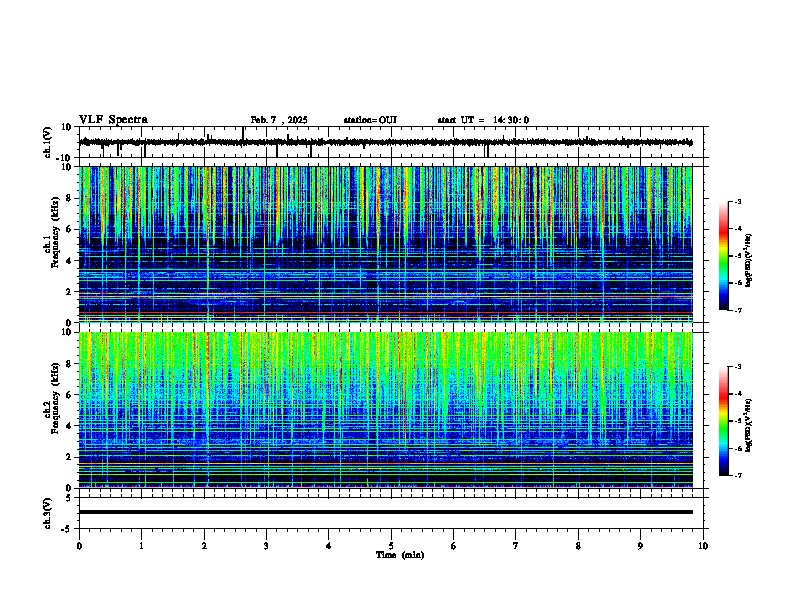792x612 pixels.
Task: Click ch.2 frequency axis tick "4"
Action: pos(69,426)
